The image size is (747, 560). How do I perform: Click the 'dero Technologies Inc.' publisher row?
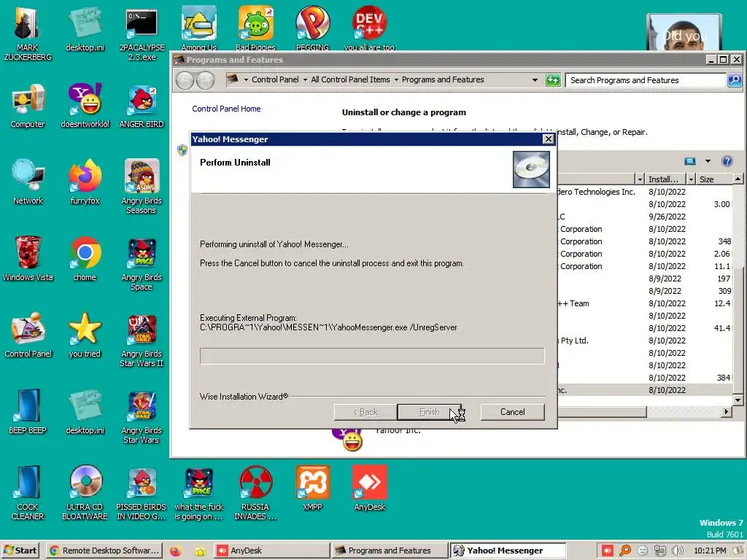[645, 192]
